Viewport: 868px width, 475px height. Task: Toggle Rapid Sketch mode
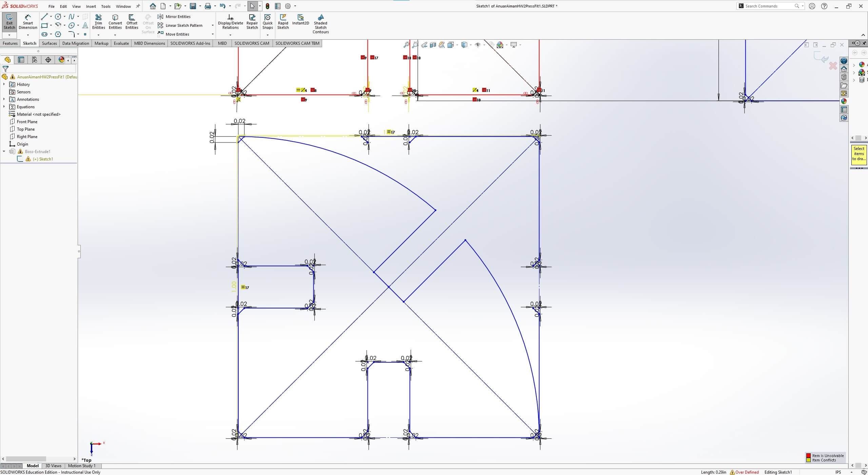point(283,22)
